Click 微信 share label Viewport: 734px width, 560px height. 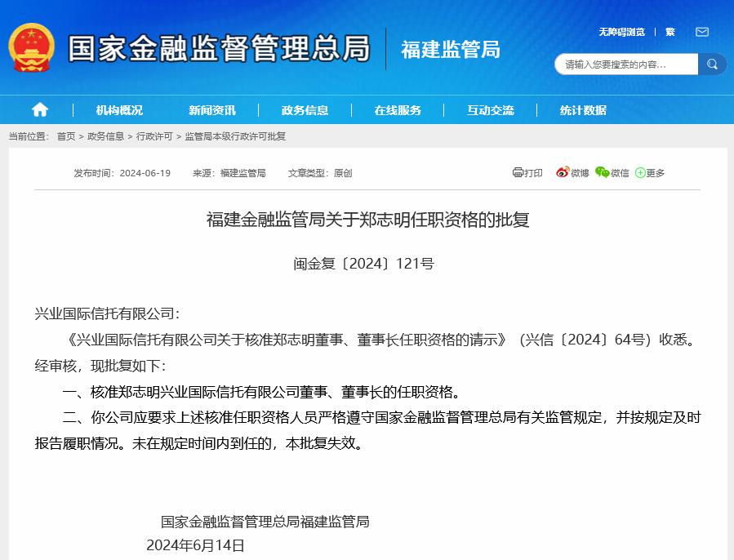[620, 173]
